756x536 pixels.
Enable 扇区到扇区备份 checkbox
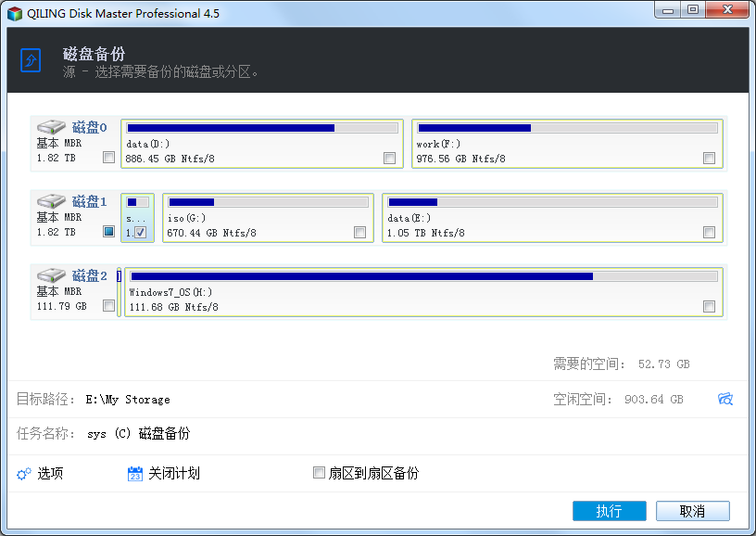(319, 472)
